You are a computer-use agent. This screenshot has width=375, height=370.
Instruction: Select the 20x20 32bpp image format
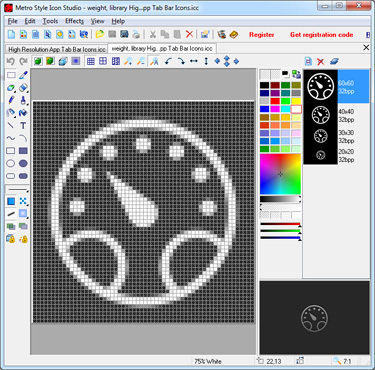tap(336, 156)
